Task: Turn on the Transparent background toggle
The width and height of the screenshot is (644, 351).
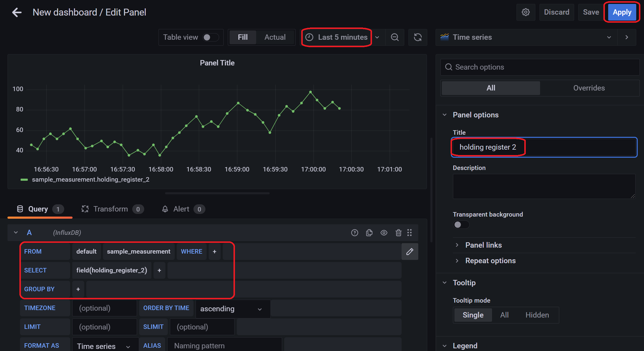Action: coord(461,225)
